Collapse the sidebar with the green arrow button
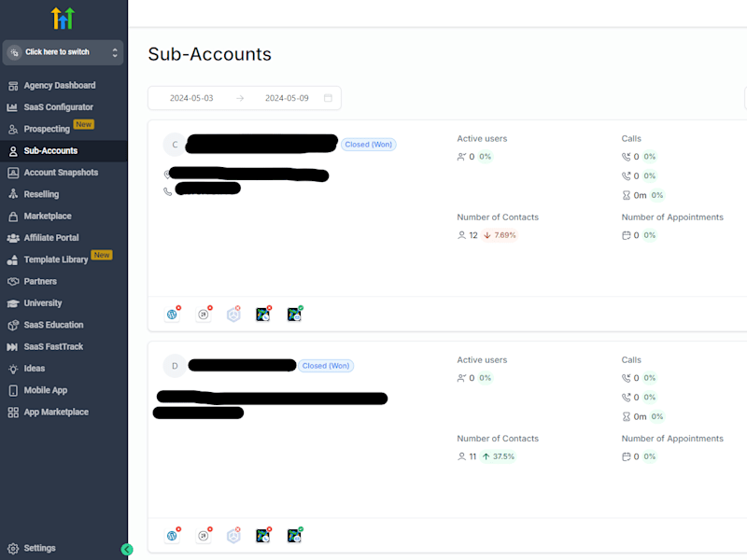The height and width of the screenshot is (560, 747). coord(127,550)
